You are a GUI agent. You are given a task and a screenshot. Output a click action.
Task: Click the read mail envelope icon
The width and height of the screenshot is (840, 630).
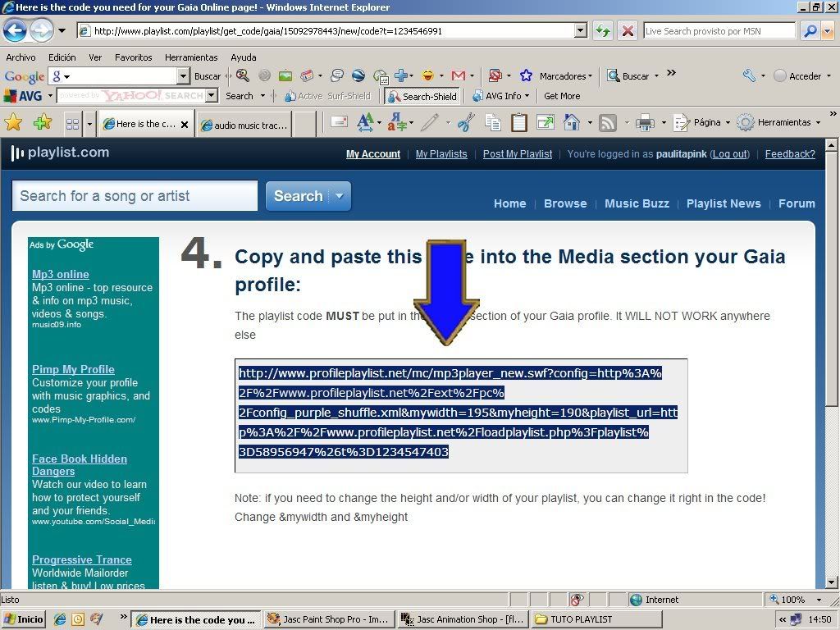(x=339, y=122)
